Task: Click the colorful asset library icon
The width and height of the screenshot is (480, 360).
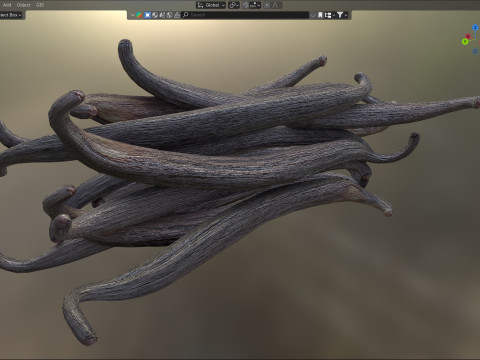Action: click(x=139, y=15)
